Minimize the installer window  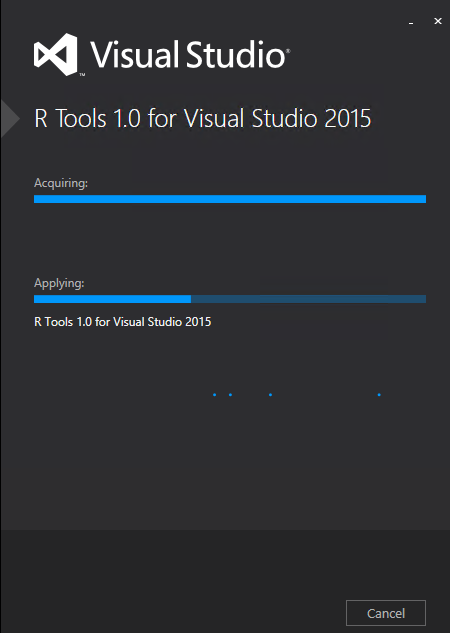(x=411, y=22)
